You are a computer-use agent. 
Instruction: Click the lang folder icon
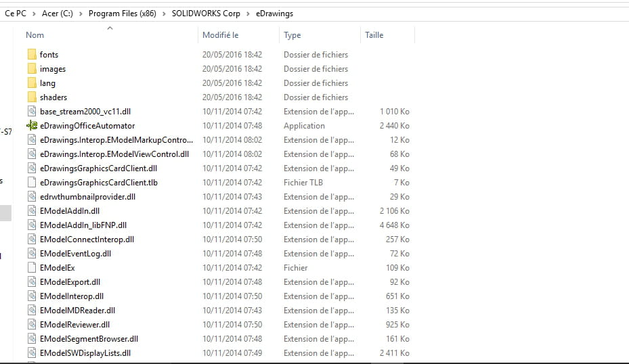pyautogui.click(x=32, y=83)
